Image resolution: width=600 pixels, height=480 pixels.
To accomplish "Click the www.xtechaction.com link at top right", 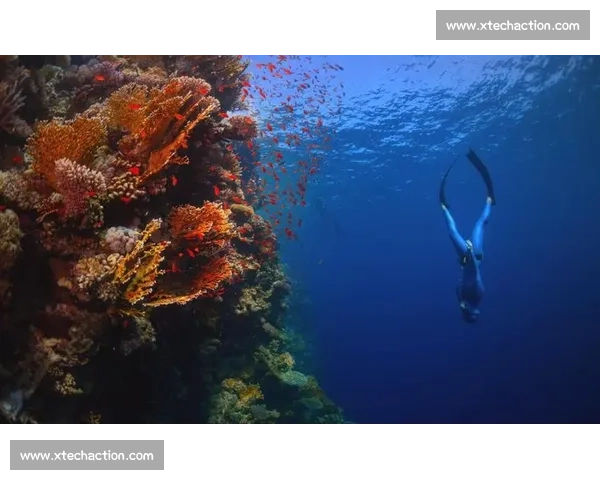I will [512, 25].
